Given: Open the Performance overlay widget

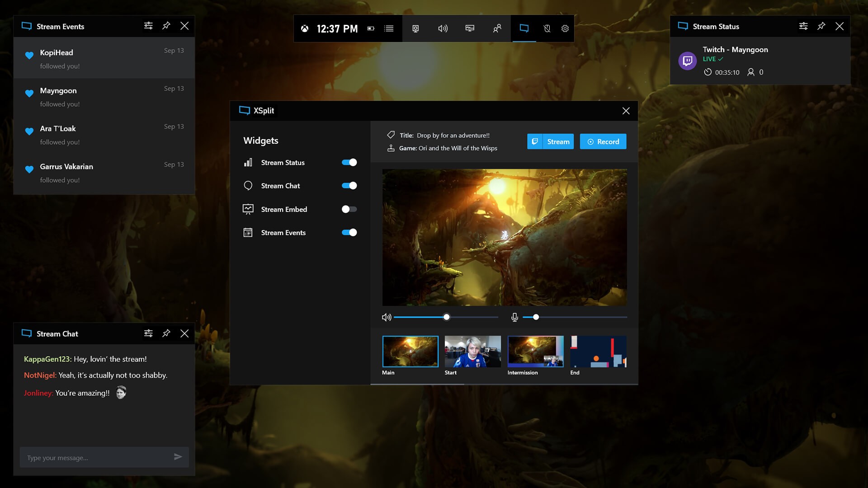Looking at the screenshot, I should point(470,28).
